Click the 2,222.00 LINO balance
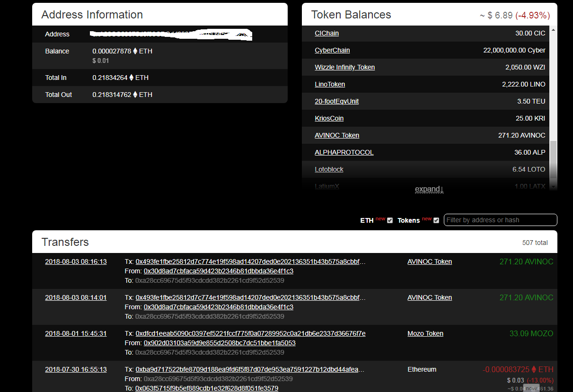This screenshot has width=573, height=392. pos(524,84)
